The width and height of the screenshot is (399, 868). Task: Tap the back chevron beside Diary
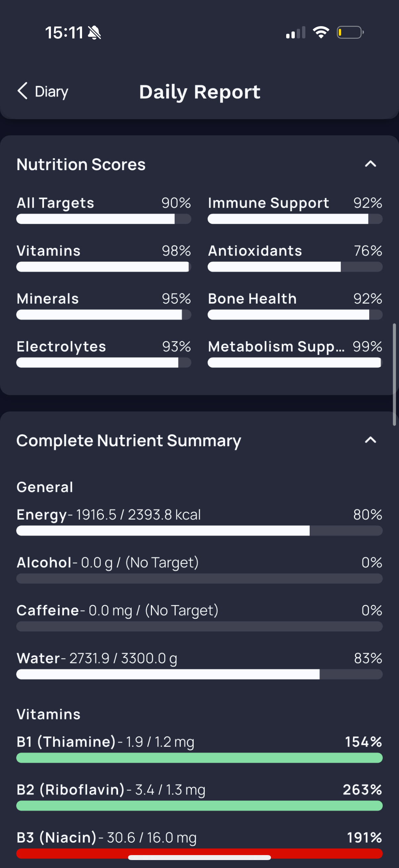click(x=22, y=91)
